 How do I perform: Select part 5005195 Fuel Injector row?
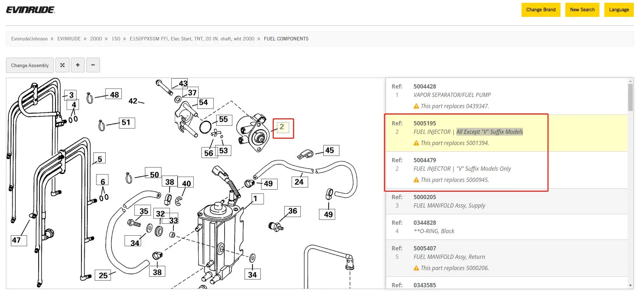click(507, 133)
